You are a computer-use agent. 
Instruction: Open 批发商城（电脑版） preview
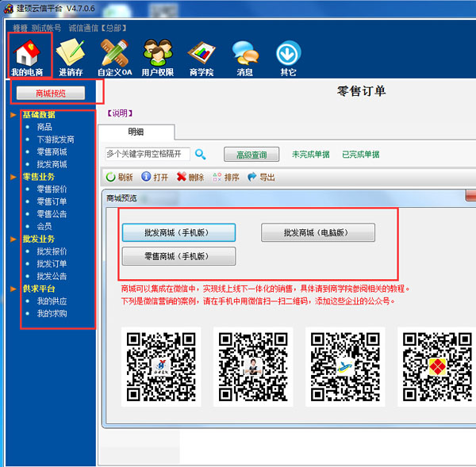tap(318, 233)
